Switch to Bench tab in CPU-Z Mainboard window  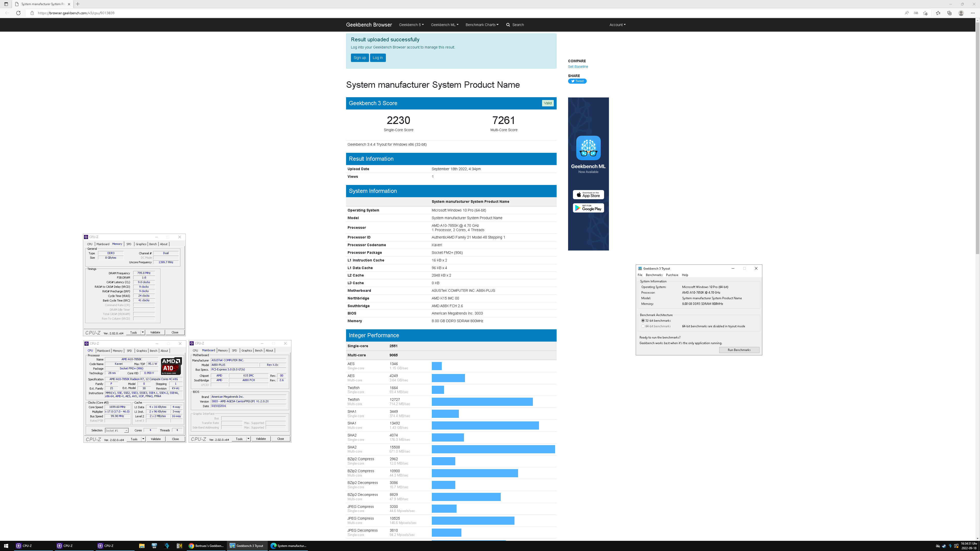click(x=258, y=350)
